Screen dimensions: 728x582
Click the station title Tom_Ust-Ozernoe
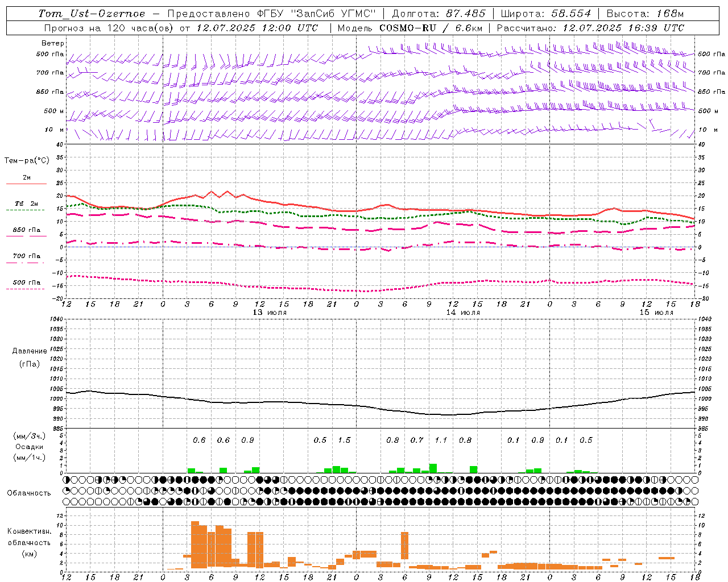pyautogui.click(x=92, y=14)
